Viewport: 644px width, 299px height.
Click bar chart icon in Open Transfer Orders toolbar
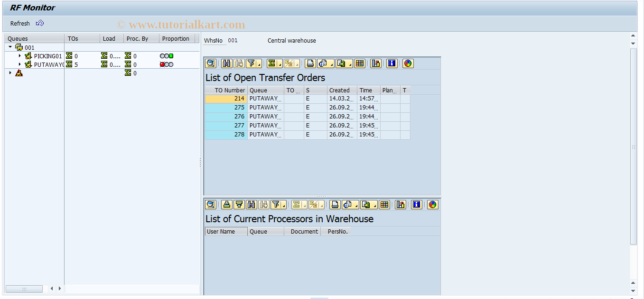tap(376, 63)
